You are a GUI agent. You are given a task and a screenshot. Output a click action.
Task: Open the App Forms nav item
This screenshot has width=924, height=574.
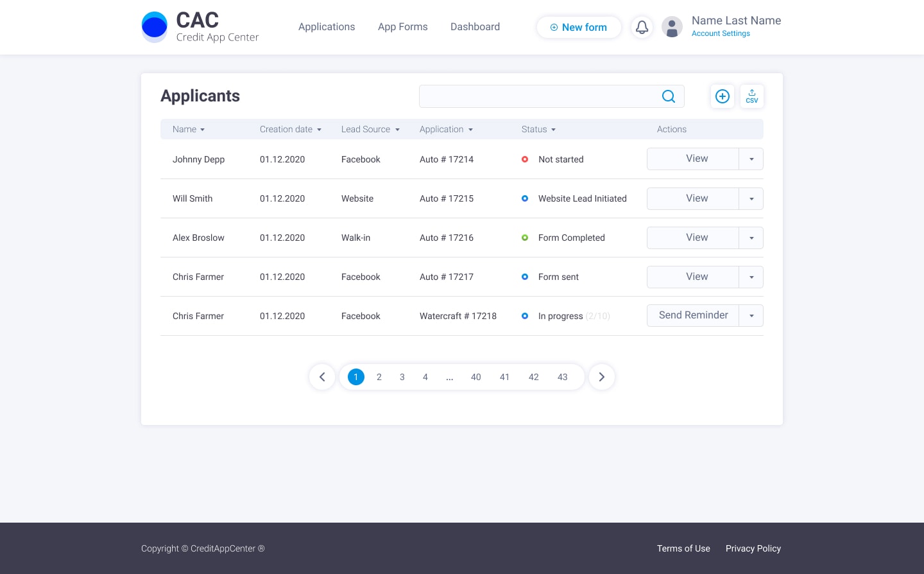(403, 27)
